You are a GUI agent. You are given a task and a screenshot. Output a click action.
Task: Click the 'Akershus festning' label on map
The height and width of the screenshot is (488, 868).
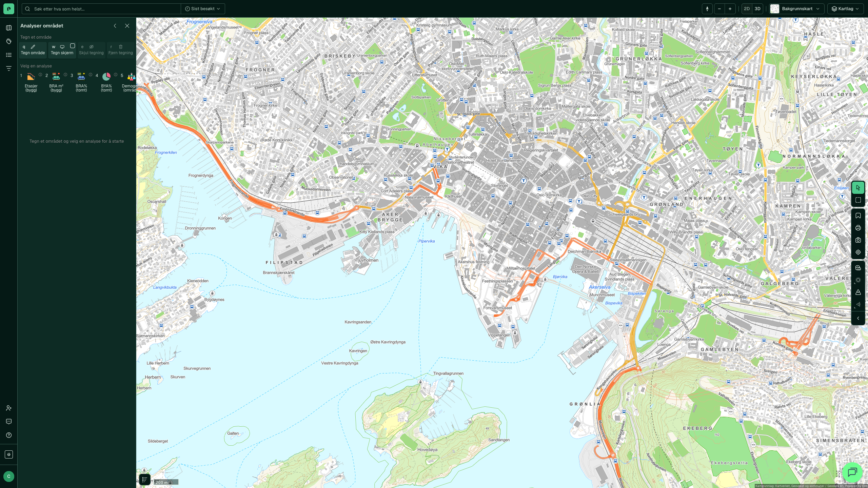point(473,262)
